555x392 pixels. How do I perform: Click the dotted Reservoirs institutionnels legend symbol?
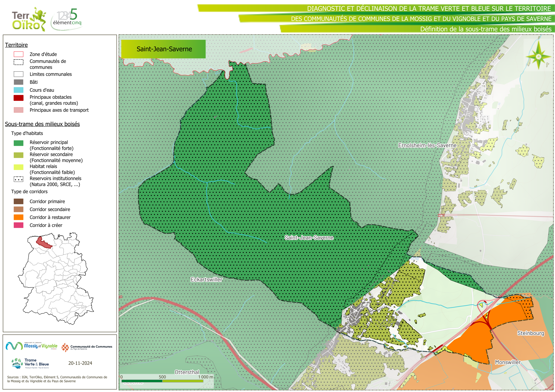tap(19, 179)
